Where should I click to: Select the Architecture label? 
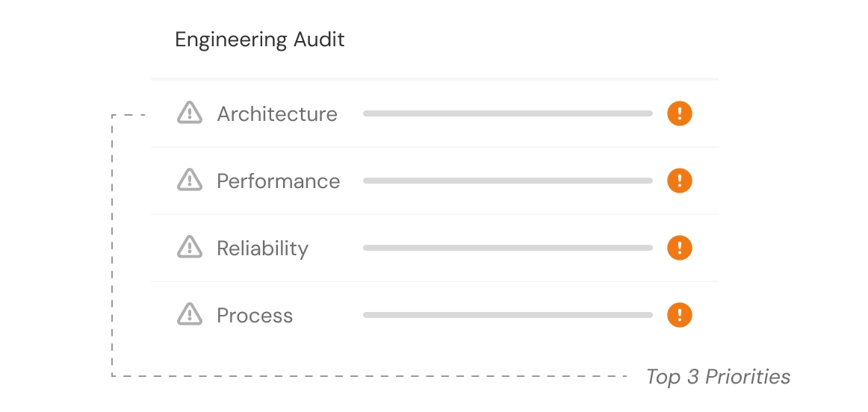point(276,114)
